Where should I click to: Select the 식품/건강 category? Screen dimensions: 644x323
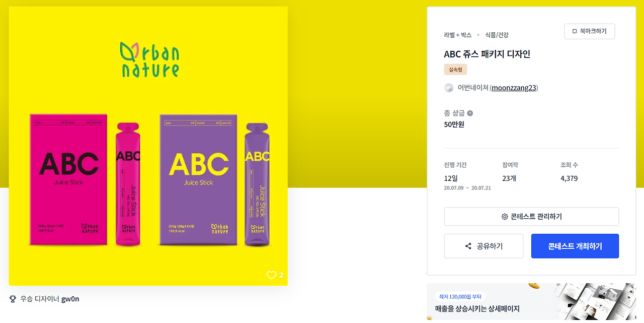click(497, 35)
